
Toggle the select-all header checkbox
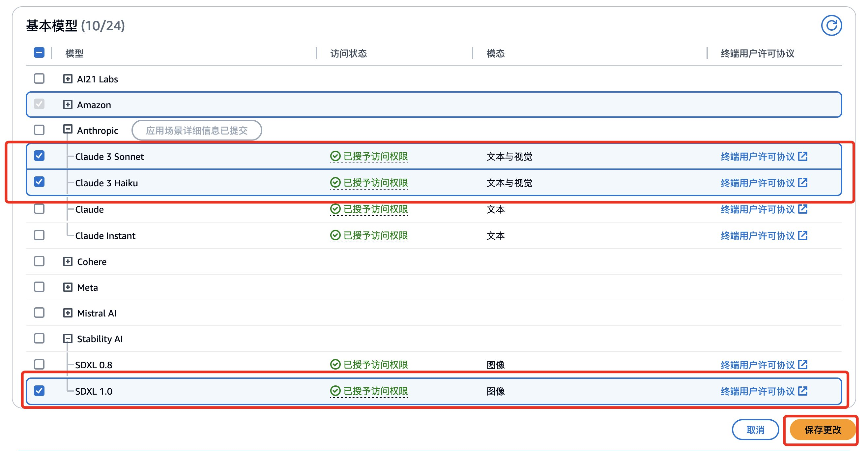pos(40,52)
